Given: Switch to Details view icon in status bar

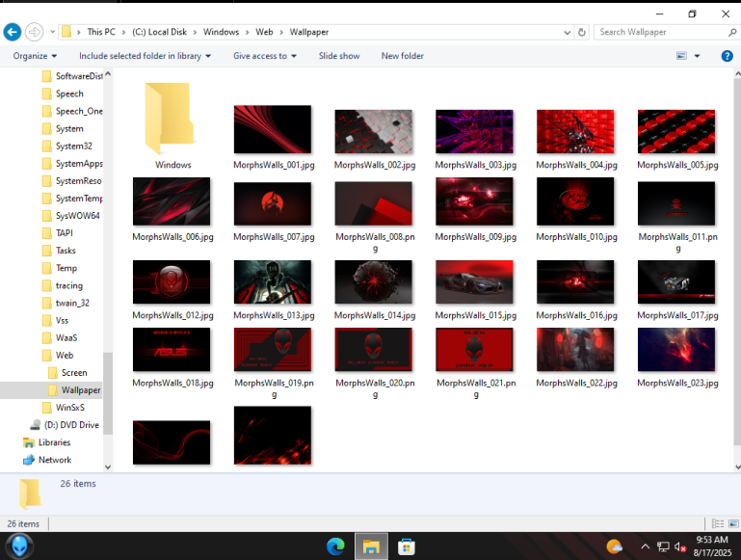Looking at the screenshot, I should pos(717,523).
